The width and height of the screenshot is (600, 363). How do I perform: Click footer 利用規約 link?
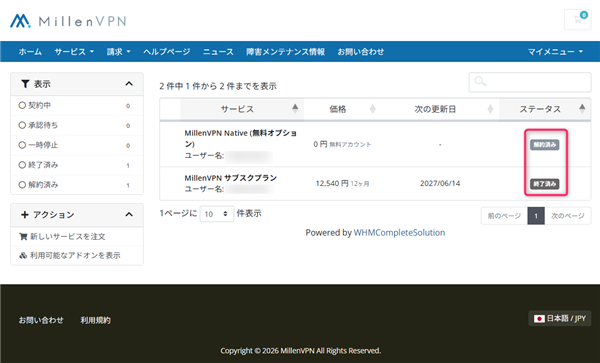95,320
